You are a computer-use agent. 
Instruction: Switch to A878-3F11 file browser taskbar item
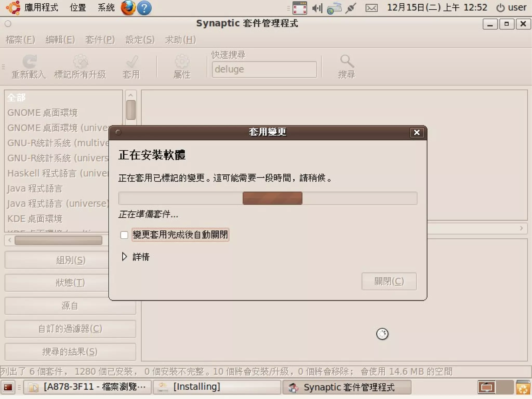click(x=88, y=387)
